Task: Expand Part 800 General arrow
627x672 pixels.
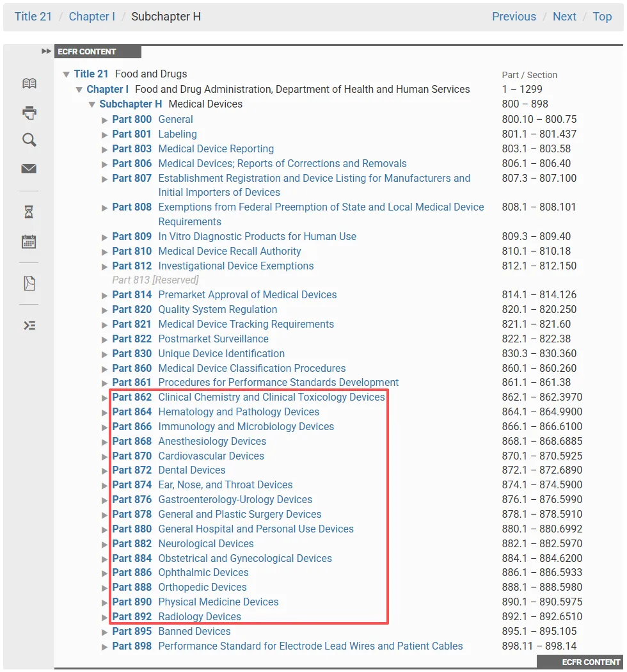Action: [104, 120]
